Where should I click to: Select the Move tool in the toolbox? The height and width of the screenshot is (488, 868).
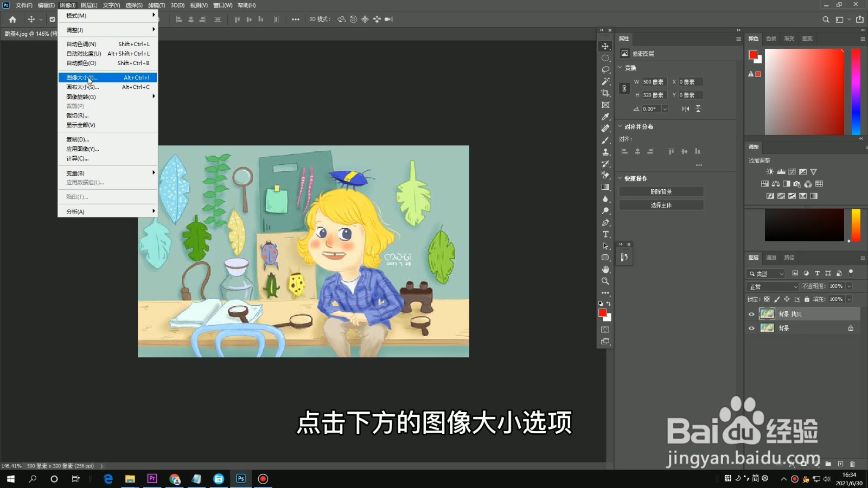pyautogui.click(x=605, y=46)
